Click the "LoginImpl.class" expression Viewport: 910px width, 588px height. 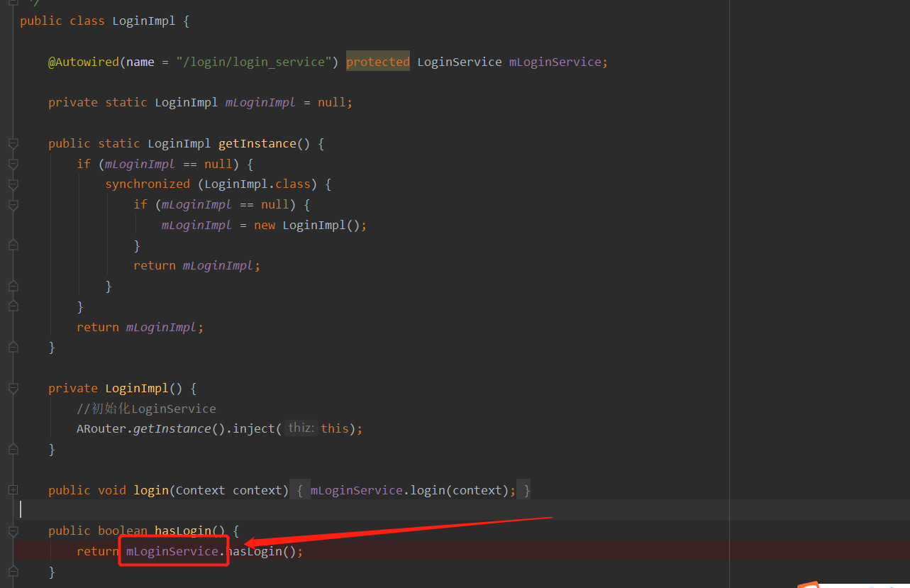pyautogui.click(x=257, y=184)
